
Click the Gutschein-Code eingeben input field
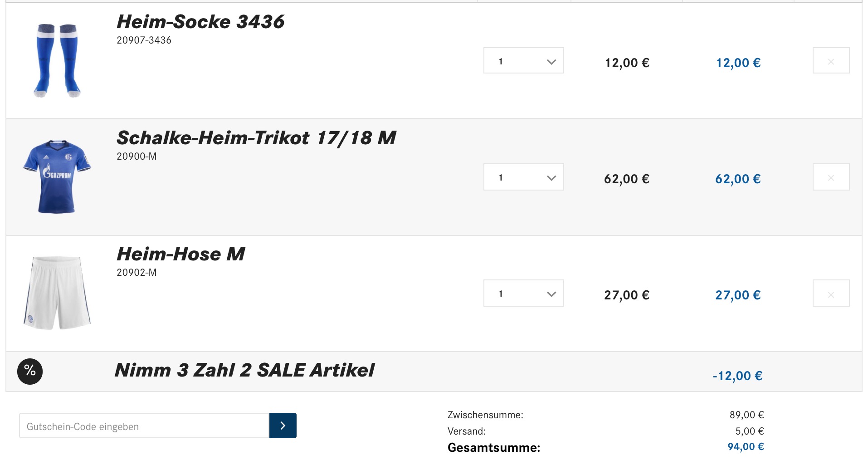144,426
